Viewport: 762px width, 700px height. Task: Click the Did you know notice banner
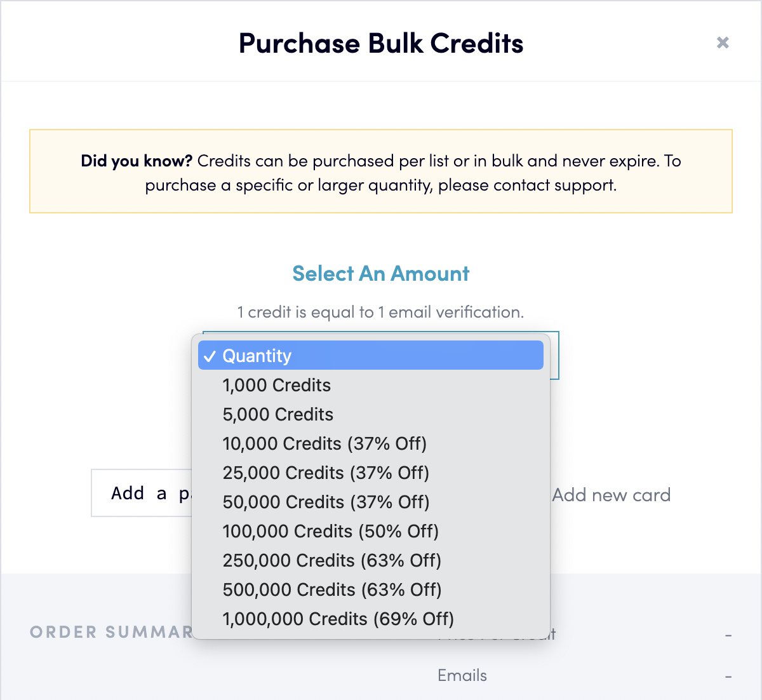[x=381, y=172]
